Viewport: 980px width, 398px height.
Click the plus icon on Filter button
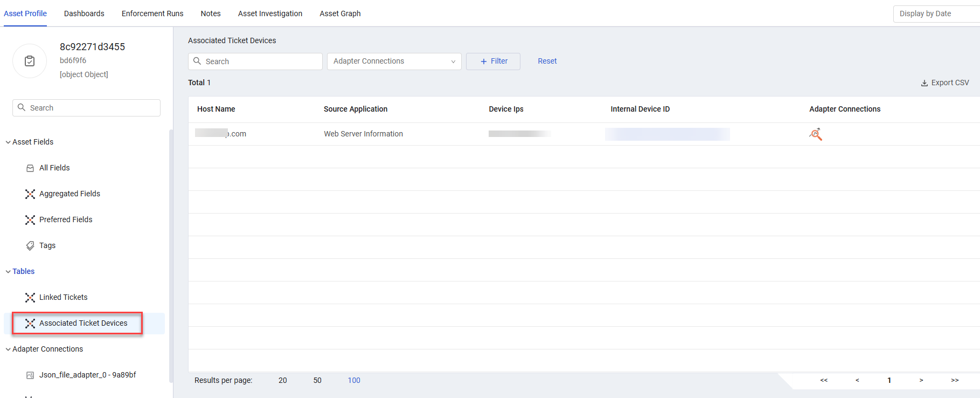click(484, 61)
